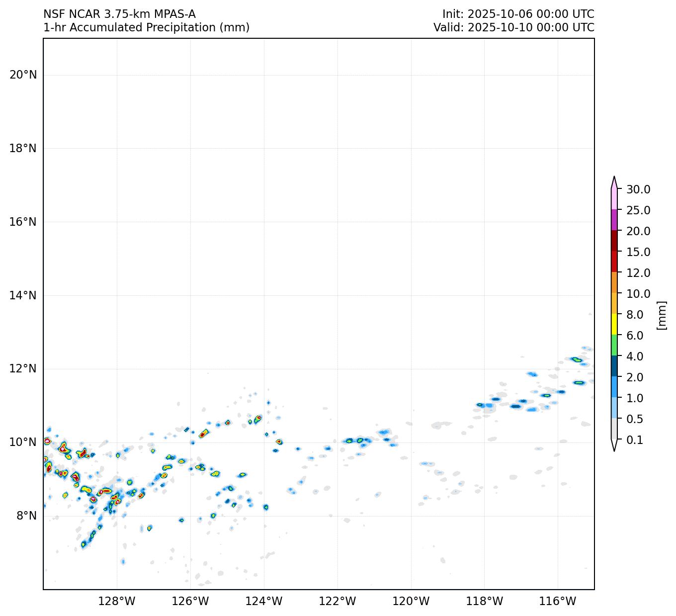Click the 128°W longitude axis label
The width and height of the screenshot is (676, 616).
117,602
